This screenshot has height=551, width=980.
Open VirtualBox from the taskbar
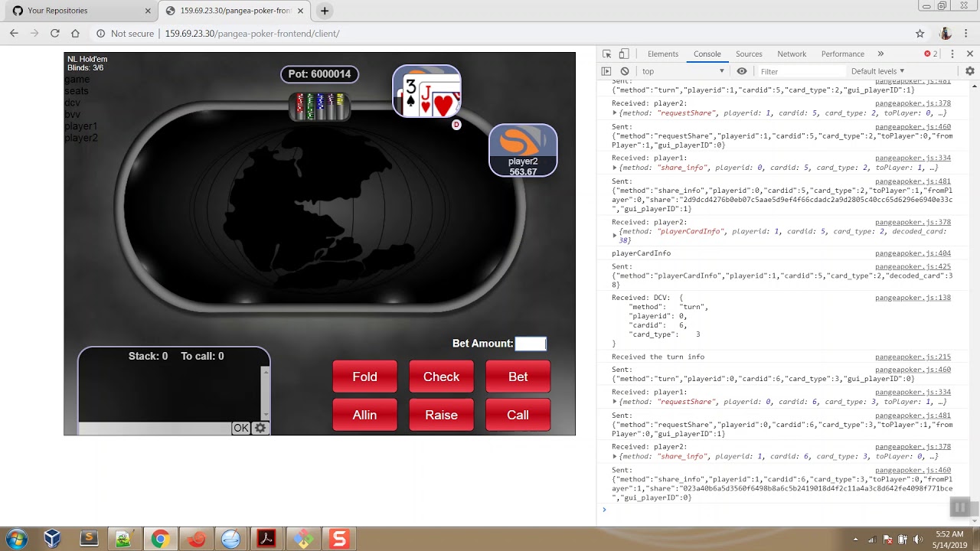[52, 539]
